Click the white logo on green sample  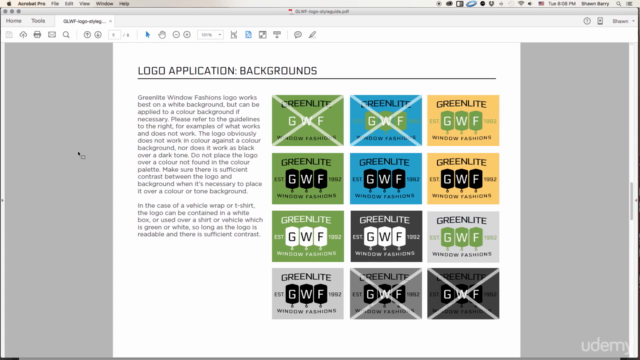tap(308, 236)
